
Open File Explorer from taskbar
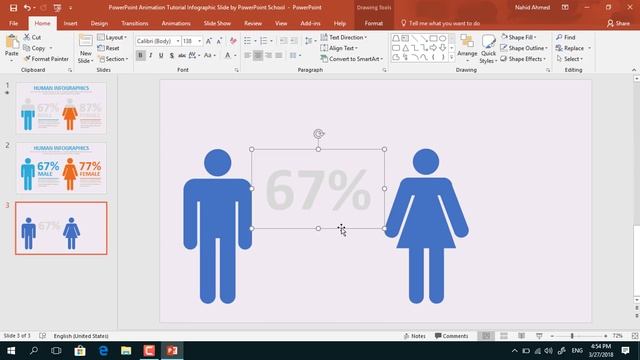[x=126, y=351]
